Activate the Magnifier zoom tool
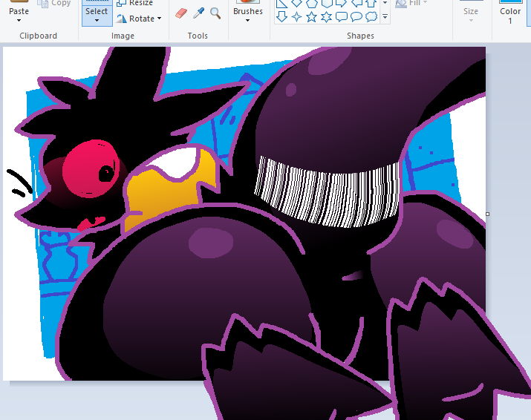 coord(215,13)
